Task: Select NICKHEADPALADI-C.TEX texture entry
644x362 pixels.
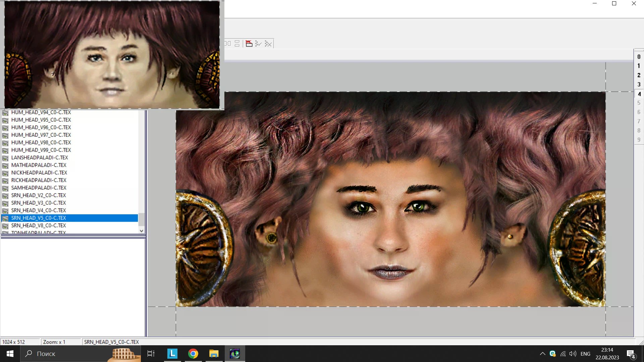Action: click(x=39, y=173)
